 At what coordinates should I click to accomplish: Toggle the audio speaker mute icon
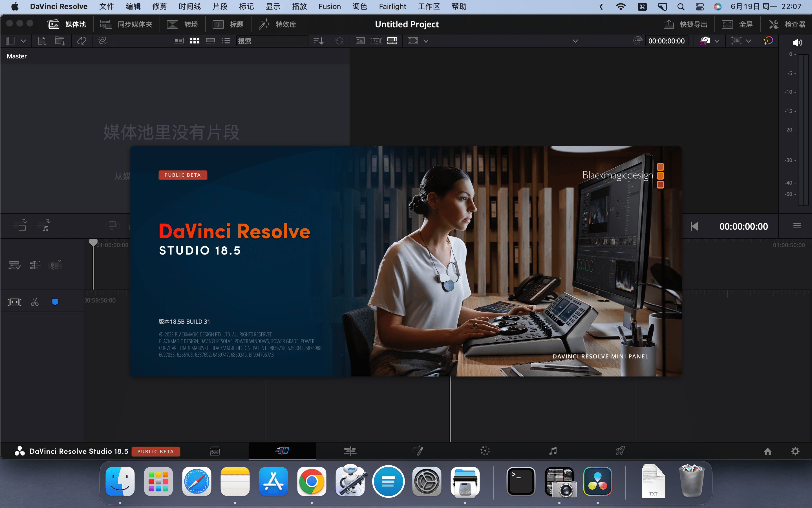pyautogui.click(x=797, y=42)
